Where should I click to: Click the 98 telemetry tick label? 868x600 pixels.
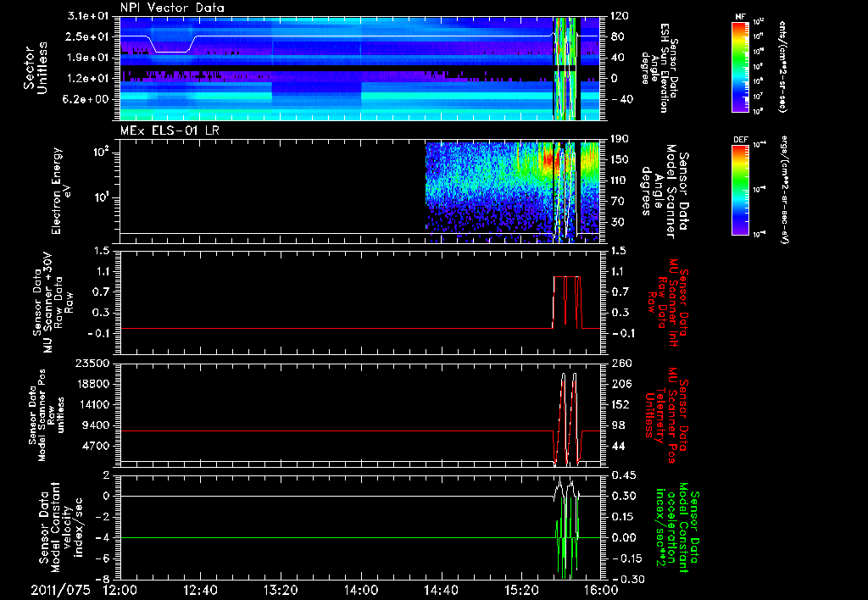pos(617,425)
